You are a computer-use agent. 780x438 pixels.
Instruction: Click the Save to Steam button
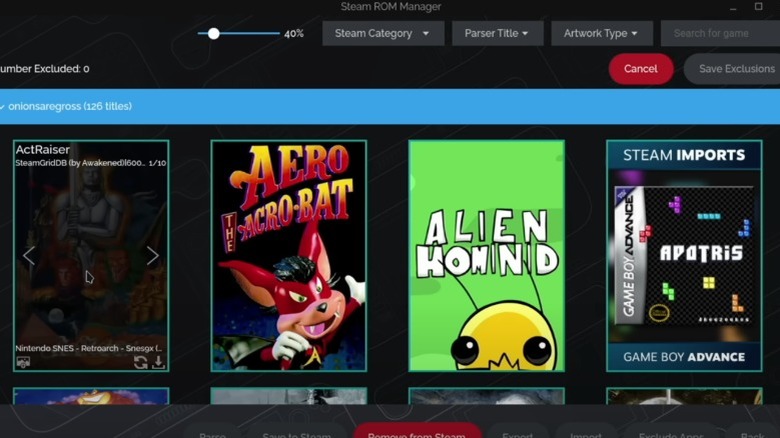pyautogui.click(x=296, y=432)
